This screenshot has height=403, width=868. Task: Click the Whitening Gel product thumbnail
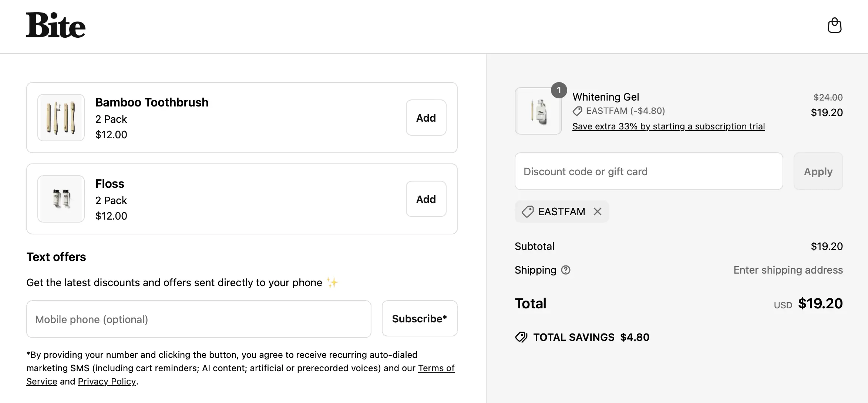(538, 111)
